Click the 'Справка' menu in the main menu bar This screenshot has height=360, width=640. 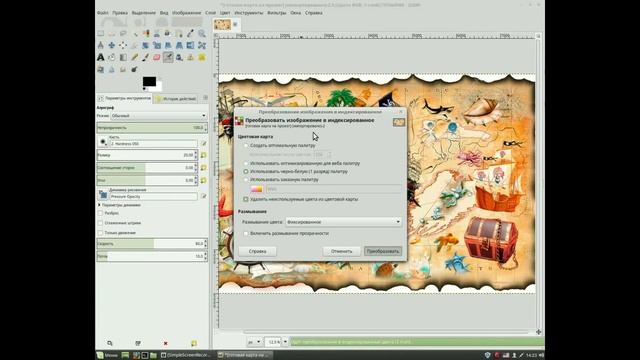[x=313, y=13]
